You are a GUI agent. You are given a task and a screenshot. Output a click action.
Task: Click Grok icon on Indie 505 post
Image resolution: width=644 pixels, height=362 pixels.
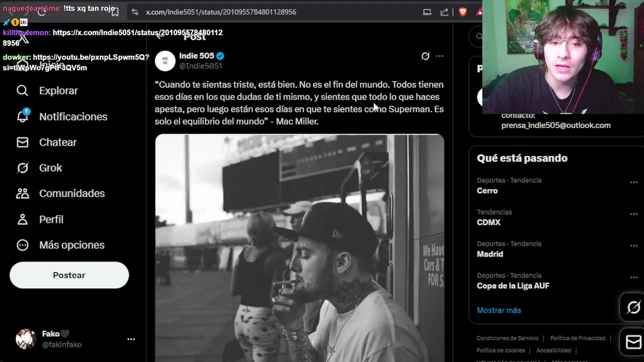point(425,56)
